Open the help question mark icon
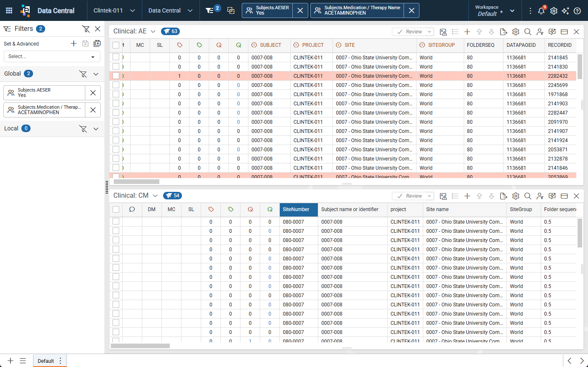This screenshot has width=588, height=367. (577, 11)
